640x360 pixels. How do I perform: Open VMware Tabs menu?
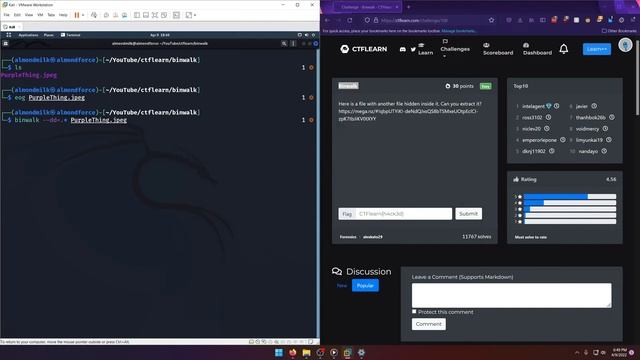(x=51, y=15)
